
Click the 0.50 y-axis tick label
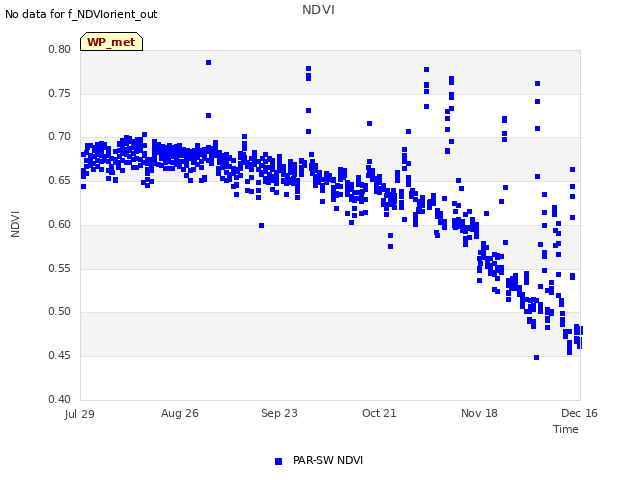click(60, 312)
